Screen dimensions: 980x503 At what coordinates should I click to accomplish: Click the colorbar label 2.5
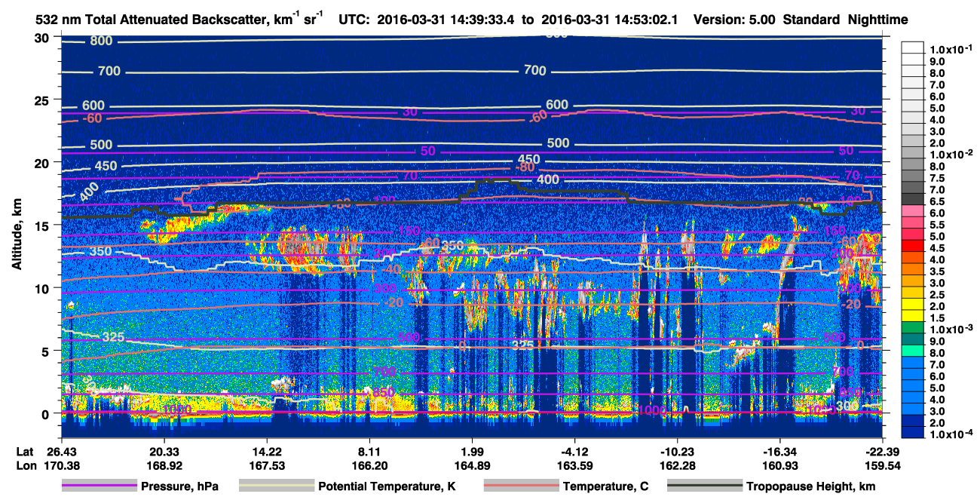click(x=937, y=294)
